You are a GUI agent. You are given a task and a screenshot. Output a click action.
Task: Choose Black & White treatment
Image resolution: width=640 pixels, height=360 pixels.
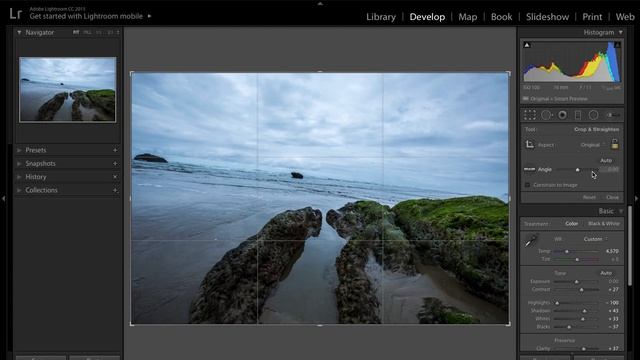point(604,224)
